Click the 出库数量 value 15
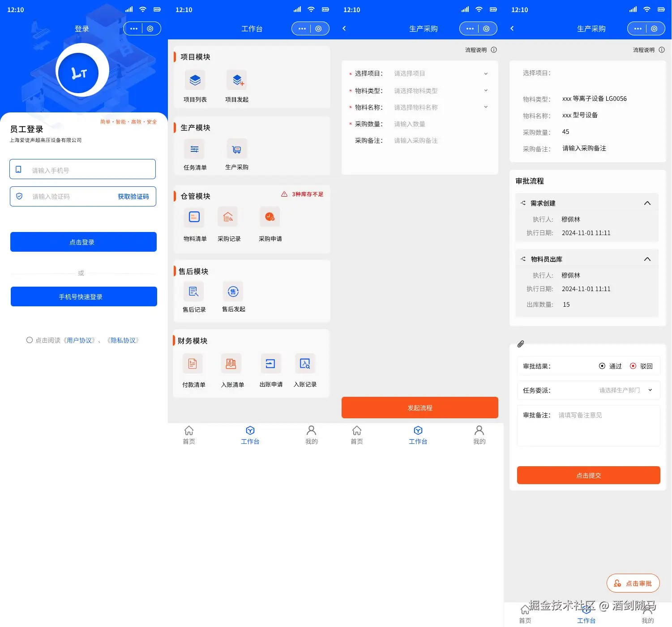 tap(566, 305)
